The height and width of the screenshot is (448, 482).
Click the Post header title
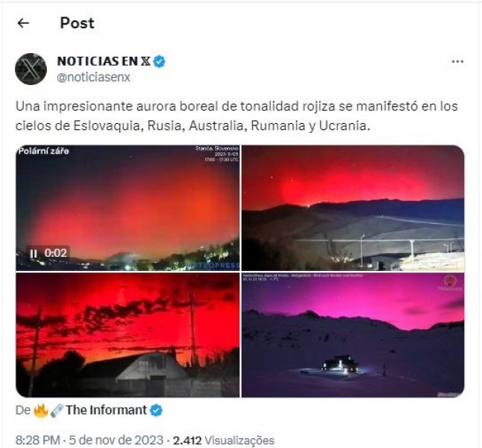[77, 23]
